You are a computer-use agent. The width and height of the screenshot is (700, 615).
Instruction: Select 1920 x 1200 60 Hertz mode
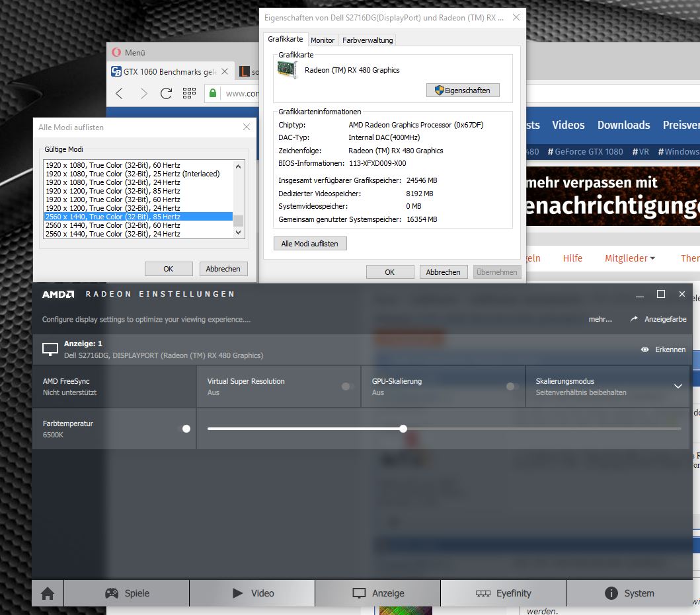pyautogui.click(x=138, y=199)
